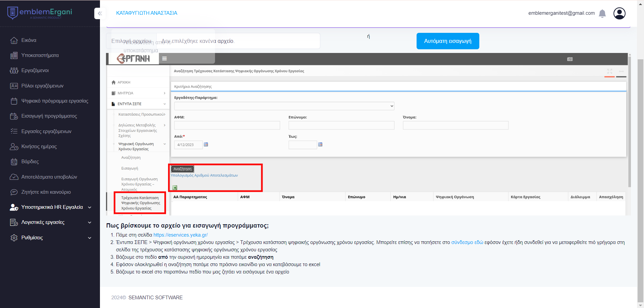Expand the Λογιστικές εργασίες section
The height and width of the screenshot is (308, 644).
tap(90, 223)
